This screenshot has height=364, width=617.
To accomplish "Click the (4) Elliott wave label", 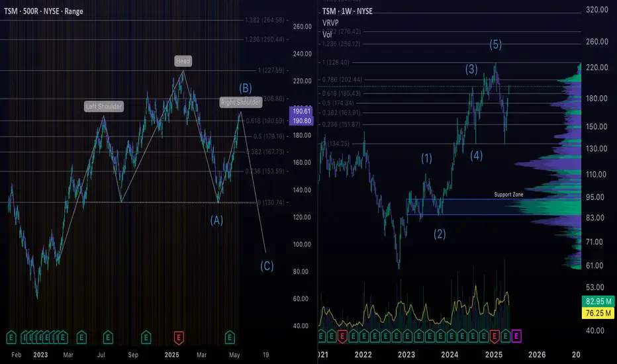I will coord(477,156).
